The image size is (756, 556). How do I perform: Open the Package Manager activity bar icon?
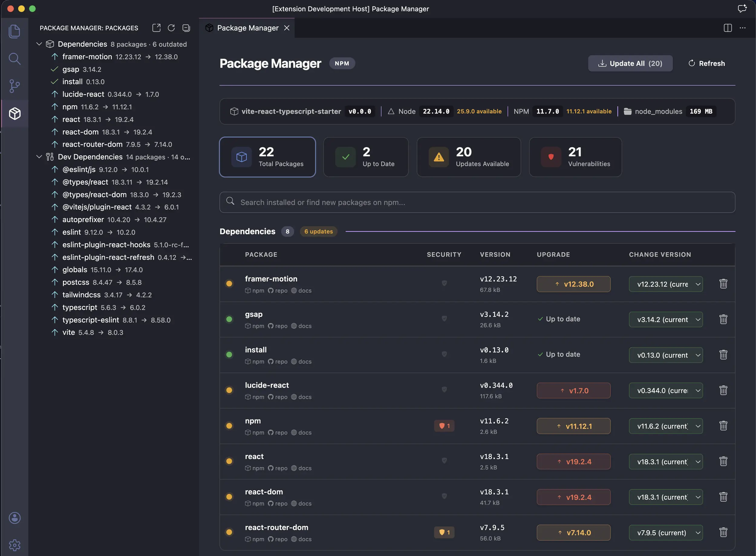pyautogui.click(x=15, y=114)
